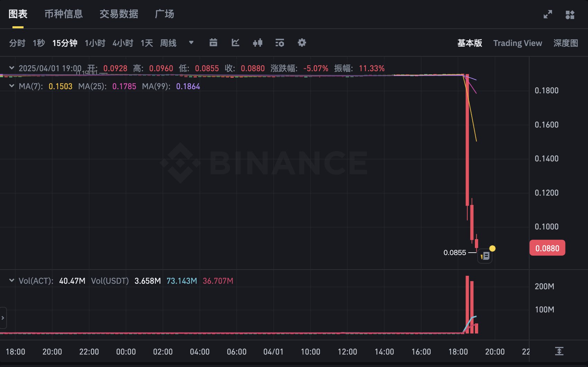Open the candlestick chart style icon
Image resolution: width=588 pixels, height=367 pixels.
258,43
